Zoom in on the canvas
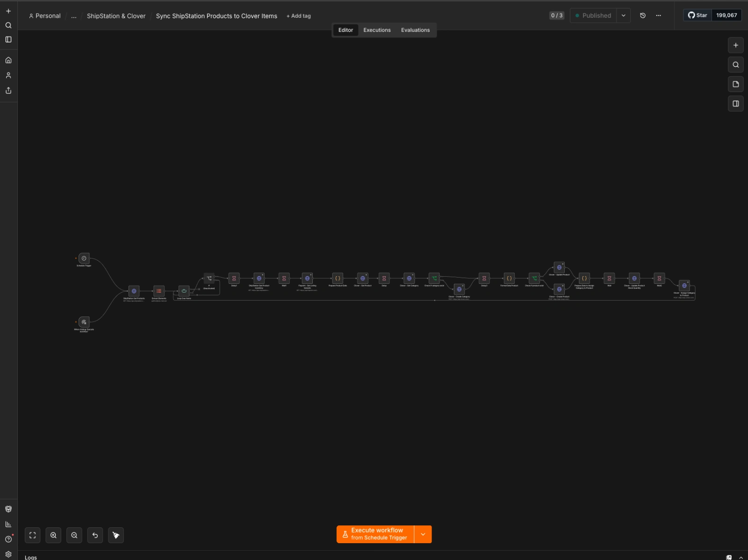The width and height of the screenshot is (748, 560). (53, 535)
